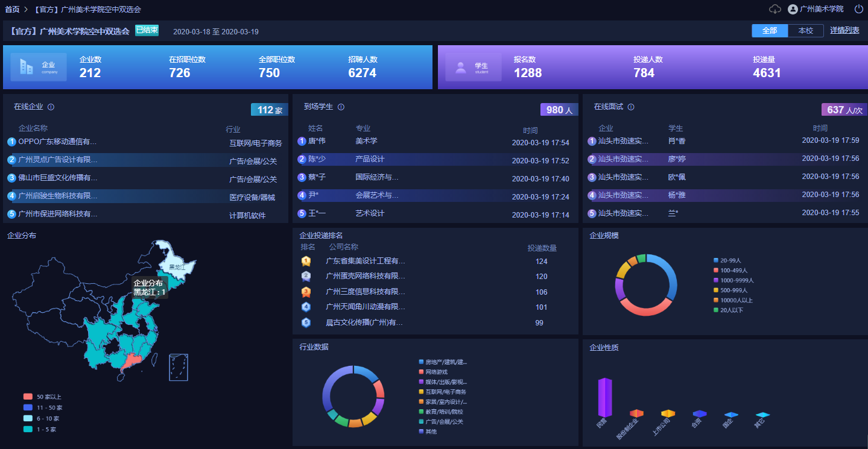The image size is (868, 449).
Task: Click the gold rank 1 medal icon
Action: 306,261
